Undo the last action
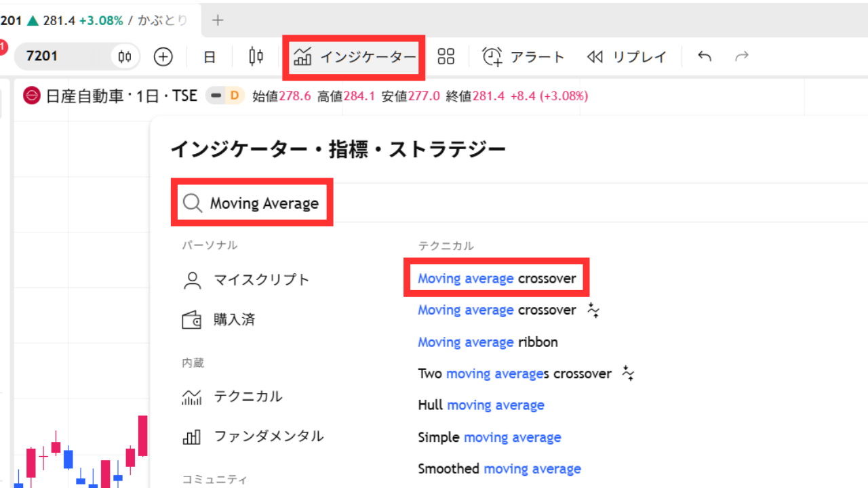 coord(705,56)
